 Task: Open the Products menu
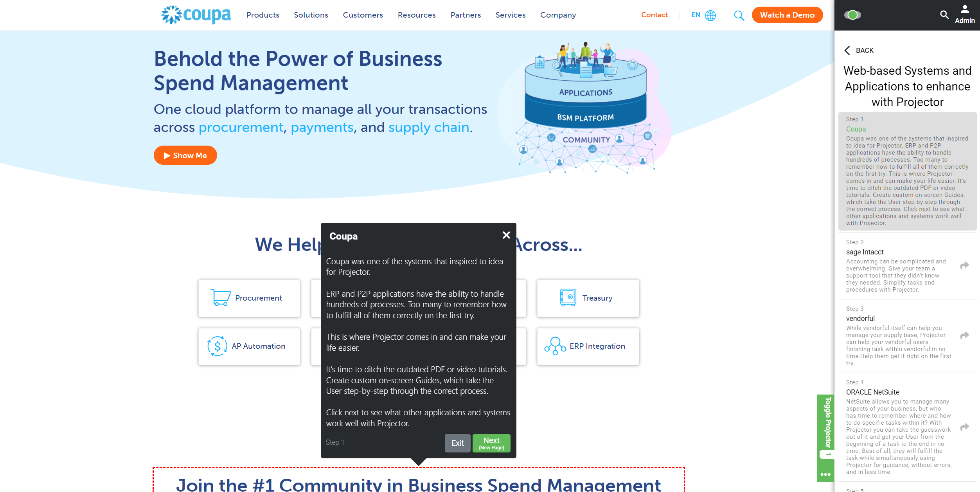[x=263, y=15]
